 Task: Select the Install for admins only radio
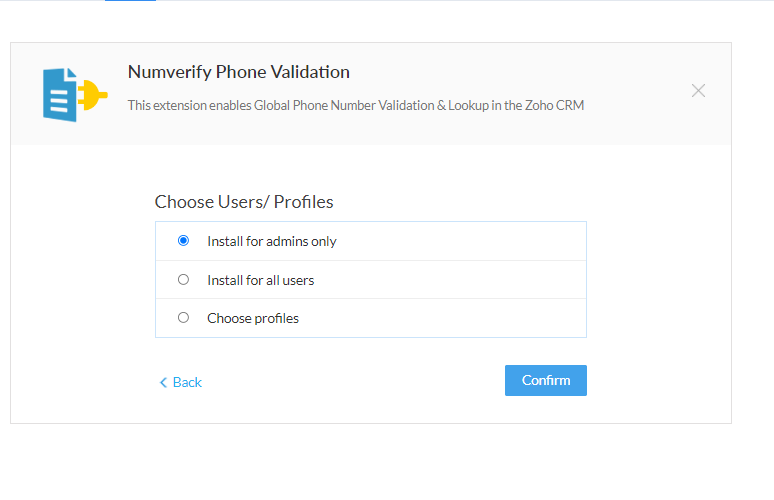pos(183,240)
